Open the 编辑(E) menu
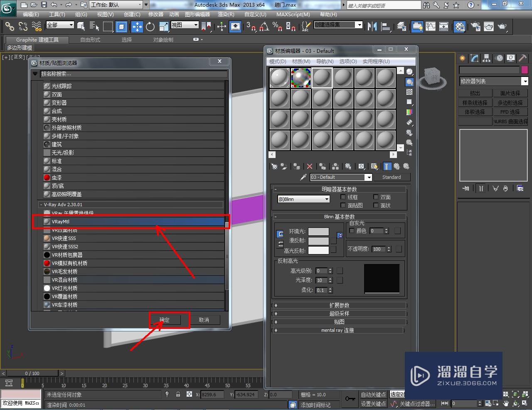 [x=30, y=14]
